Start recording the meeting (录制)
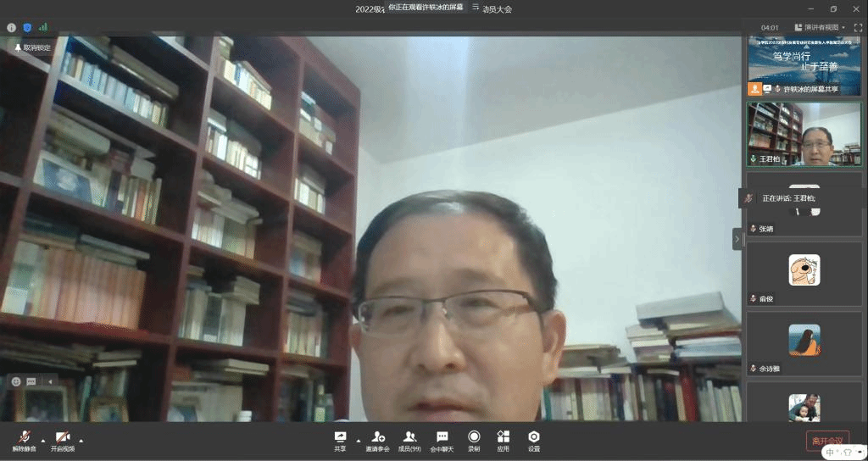Viewport: 868px width, 461px height. pos(474,440)
